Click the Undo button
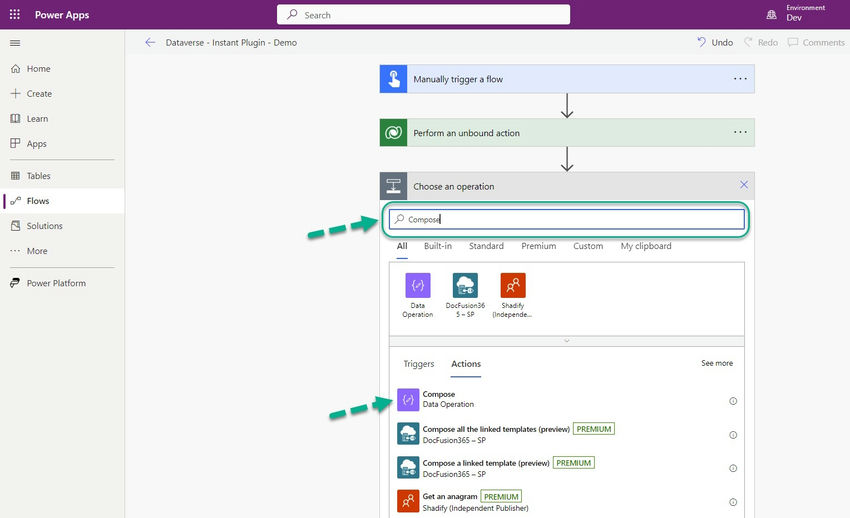This screenshot has height=518, width=850. pyautogui.click(x=715, y=42)
